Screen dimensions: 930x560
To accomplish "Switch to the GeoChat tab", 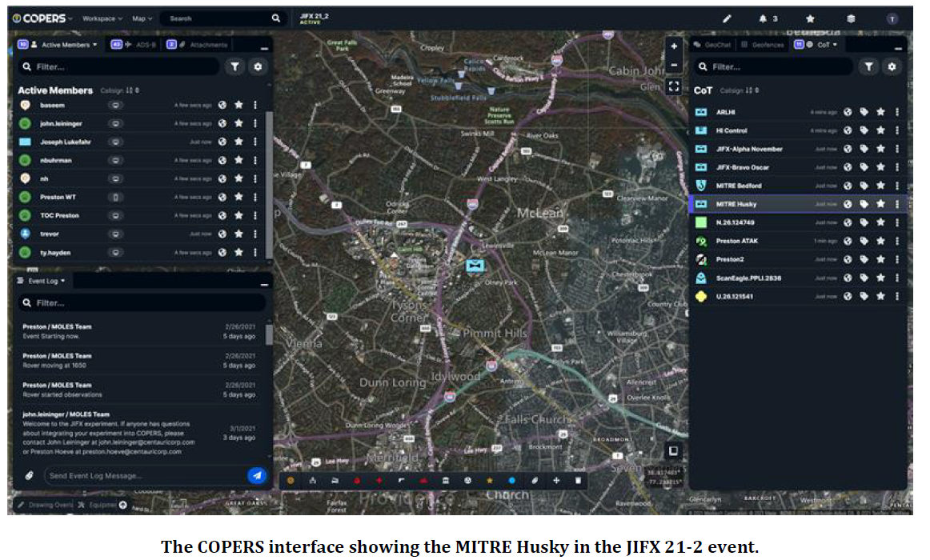I will (x=712, y=45).
